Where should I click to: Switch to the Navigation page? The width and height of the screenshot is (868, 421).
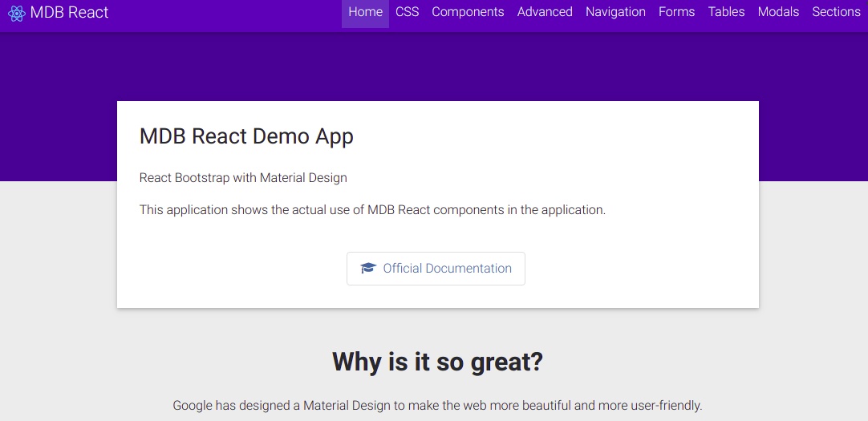615,11
